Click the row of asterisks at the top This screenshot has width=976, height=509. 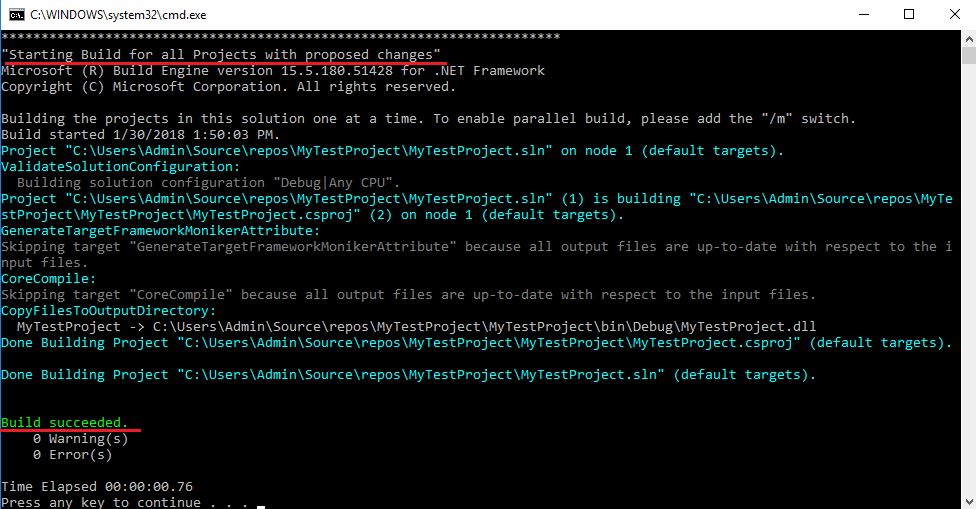pyautogui.click(x=281, y=37)
